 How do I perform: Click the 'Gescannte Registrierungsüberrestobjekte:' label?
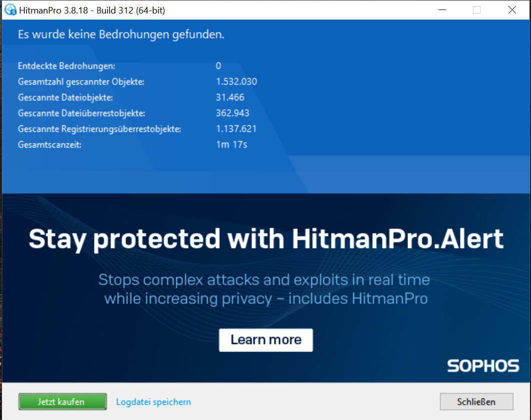[99, 129]
